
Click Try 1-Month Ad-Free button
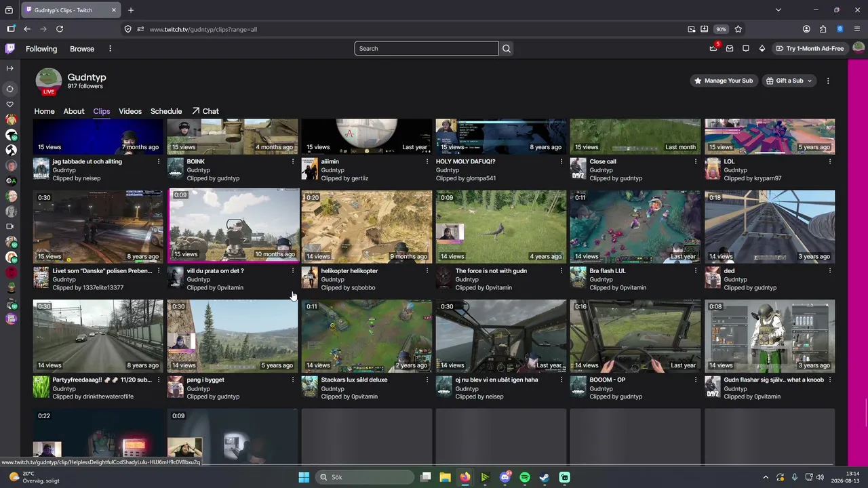coord(810,49)
